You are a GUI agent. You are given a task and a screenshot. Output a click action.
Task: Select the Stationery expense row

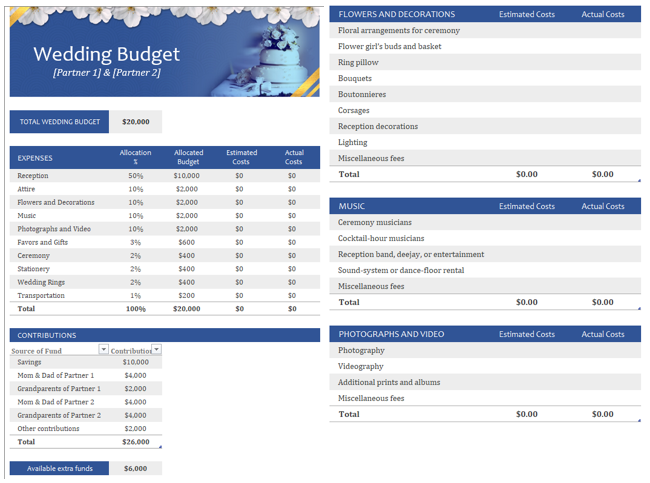pyautogui.click(x=165, y=269)
